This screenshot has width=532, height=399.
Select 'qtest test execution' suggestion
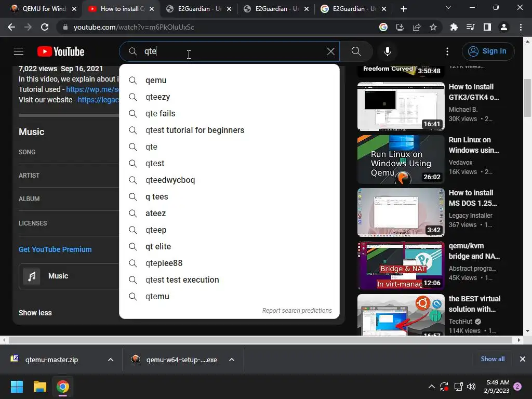coord(229,280)
